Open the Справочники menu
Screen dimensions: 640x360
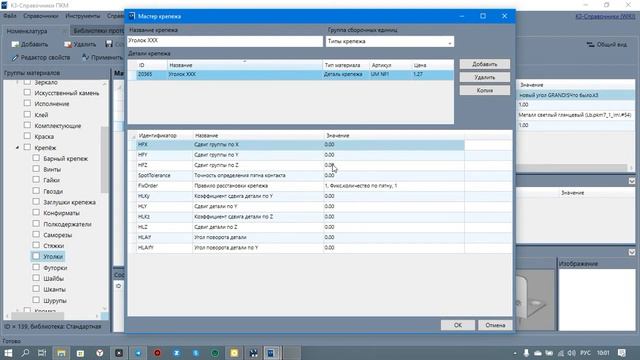click(41, 16)
